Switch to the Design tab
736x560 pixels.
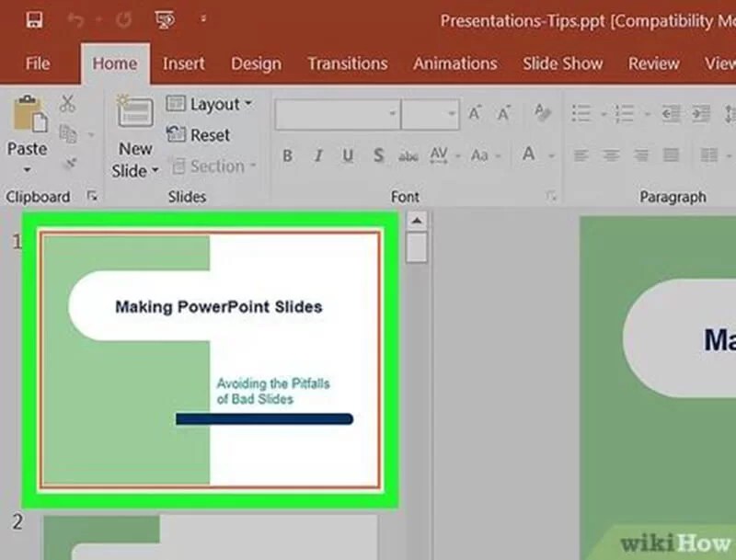(256, 63)
